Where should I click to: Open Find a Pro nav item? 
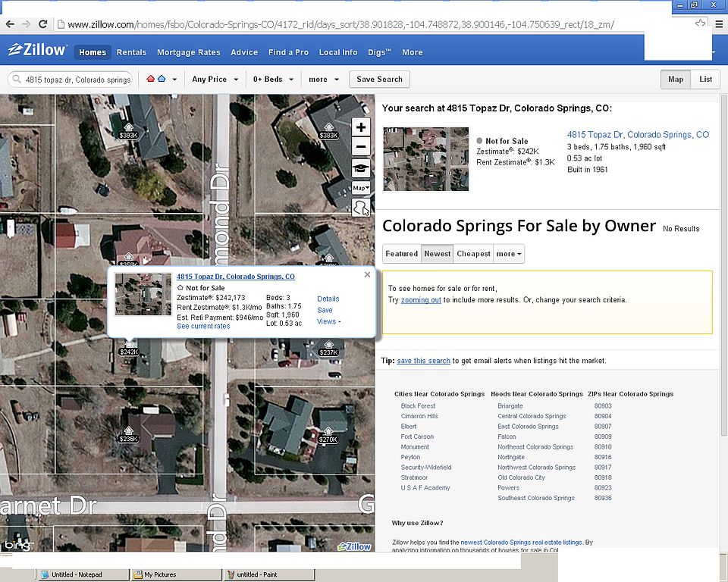click(x=288, y=52)
